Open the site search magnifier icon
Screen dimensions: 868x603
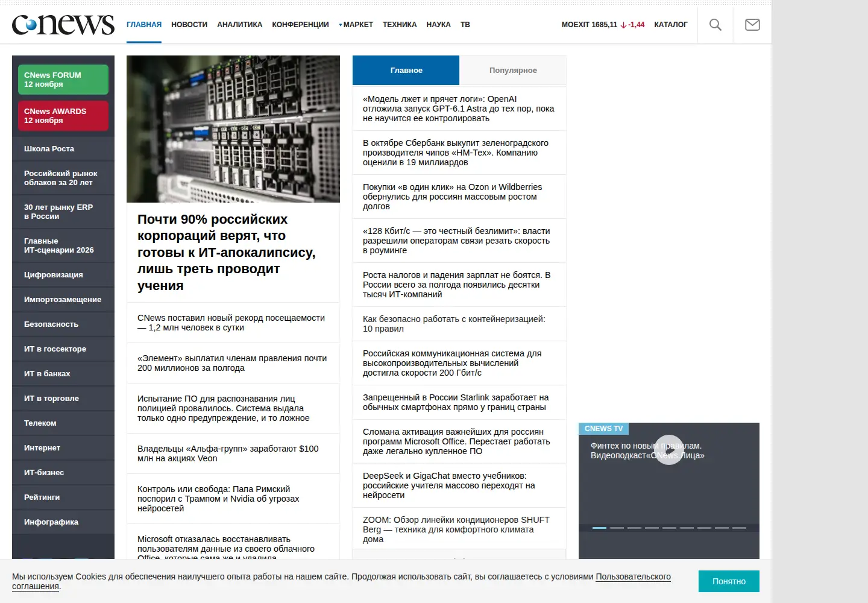(x=715, y=25)
